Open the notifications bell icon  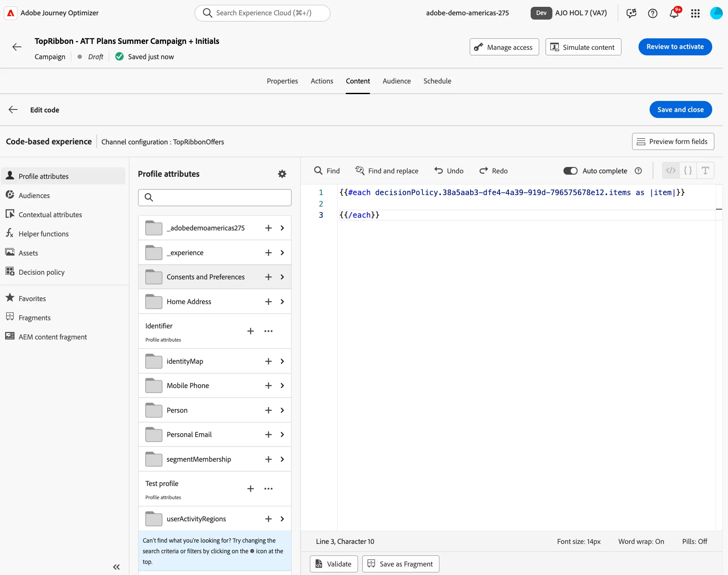click(x=674, y=13)
